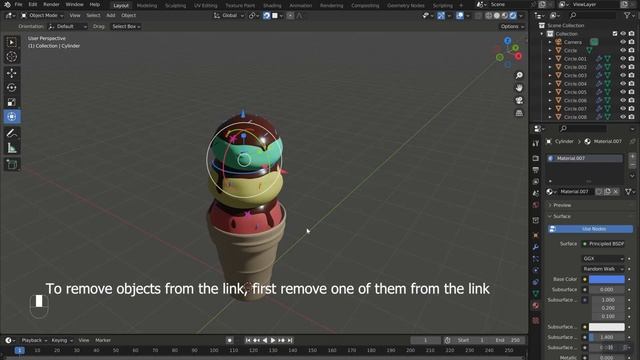The image size is (640, 360).
Task: Select Material.007 slot in list
Action: coord(585,158)
